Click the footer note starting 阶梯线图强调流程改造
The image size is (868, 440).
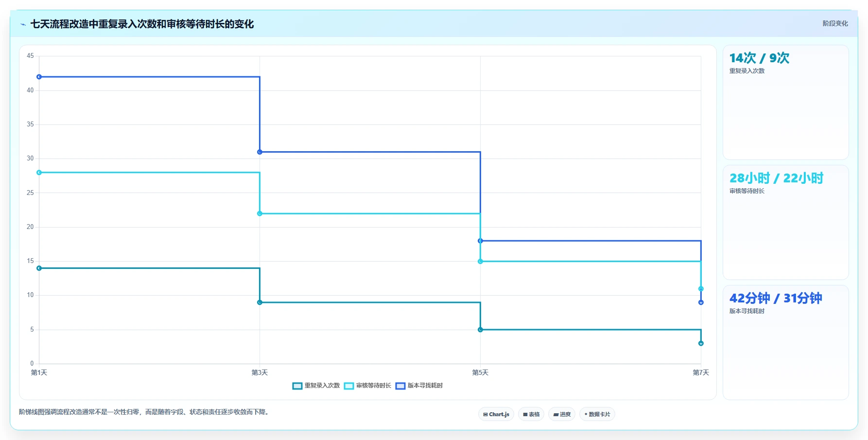(x=145, y=412)
